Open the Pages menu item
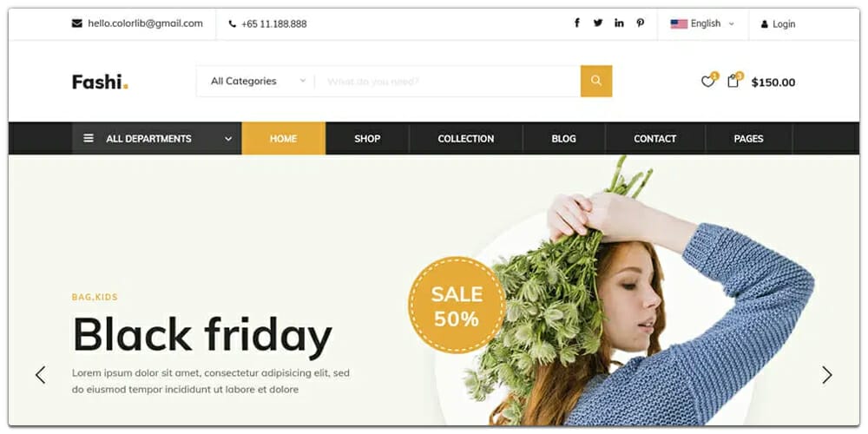The height and width of the screenshot is (434, 868). point(748,138)
